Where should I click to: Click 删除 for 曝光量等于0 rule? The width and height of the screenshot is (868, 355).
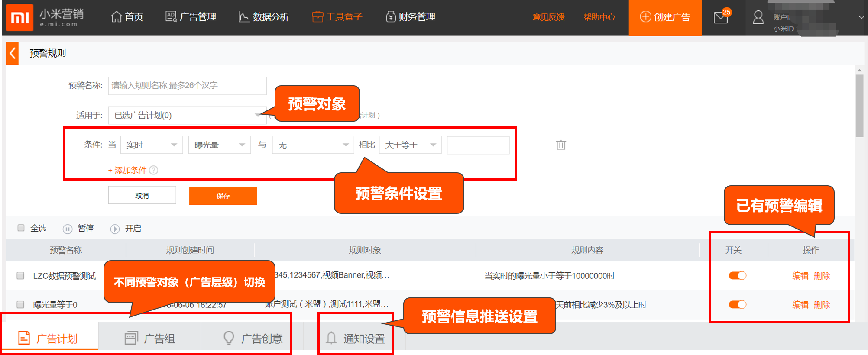(x=822, y=305)
